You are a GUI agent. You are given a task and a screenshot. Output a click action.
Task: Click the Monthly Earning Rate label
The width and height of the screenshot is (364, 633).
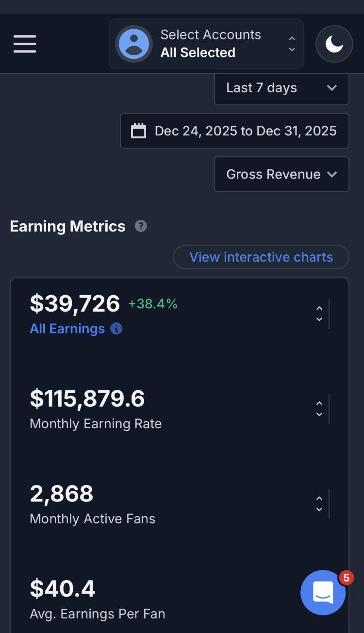click(96, 424)
